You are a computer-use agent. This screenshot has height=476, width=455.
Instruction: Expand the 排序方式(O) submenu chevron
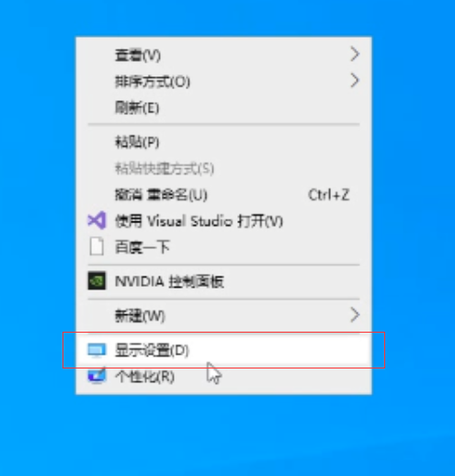355,81
